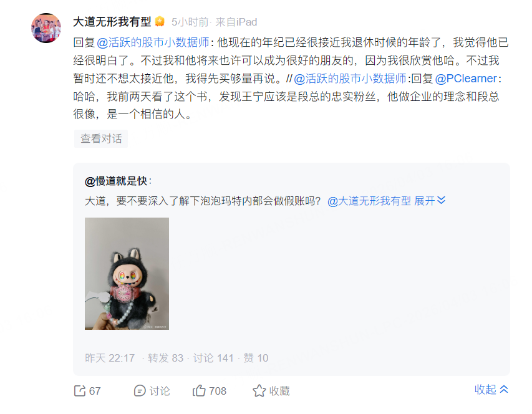Click the gold verified badge beside username
This screenshot has width=532, height=414.
point(160,22)
